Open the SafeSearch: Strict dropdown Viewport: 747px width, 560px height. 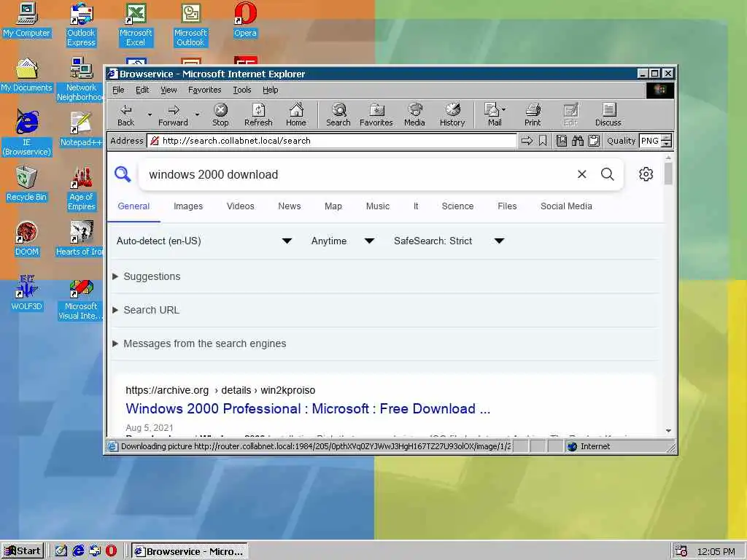pyautogui.click(x=449, y=241)
